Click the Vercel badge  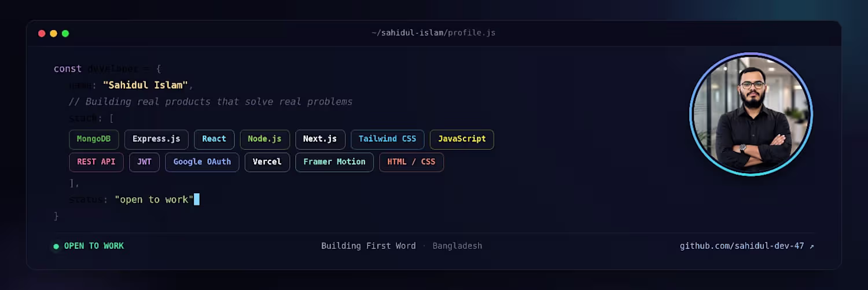(267, 162)
